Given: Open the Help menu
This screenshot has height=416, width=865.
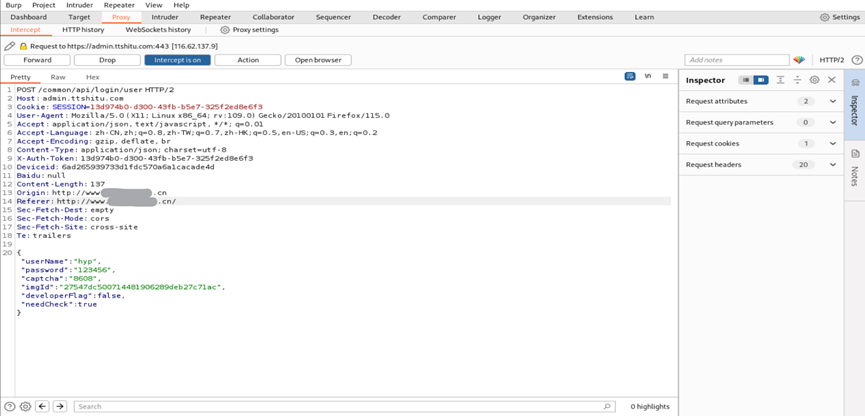Looking at the screenshot, I should click(x=181, y=5).
